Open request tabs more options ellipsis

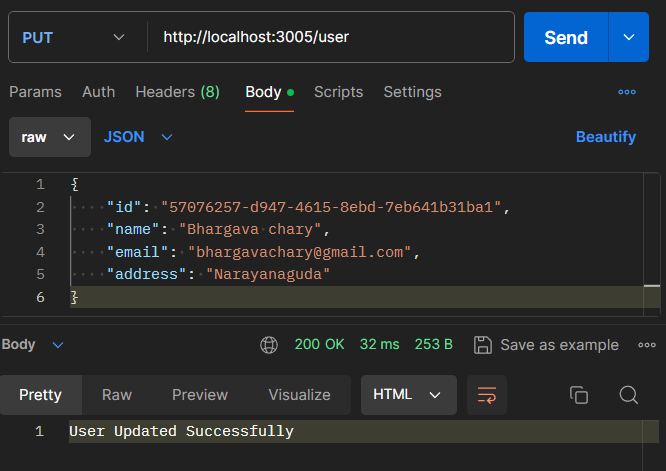tap(627, 92)
